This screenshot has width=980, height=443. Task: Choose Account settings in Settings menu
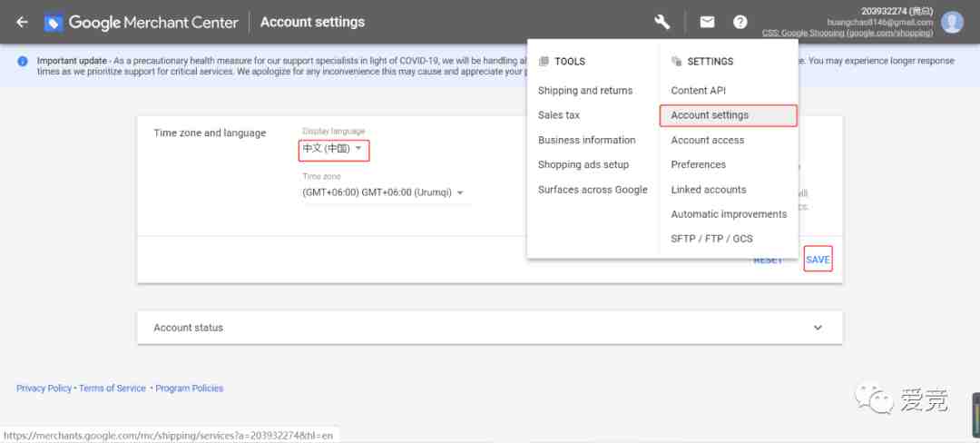pyautogui.click(x=728, y=115)
